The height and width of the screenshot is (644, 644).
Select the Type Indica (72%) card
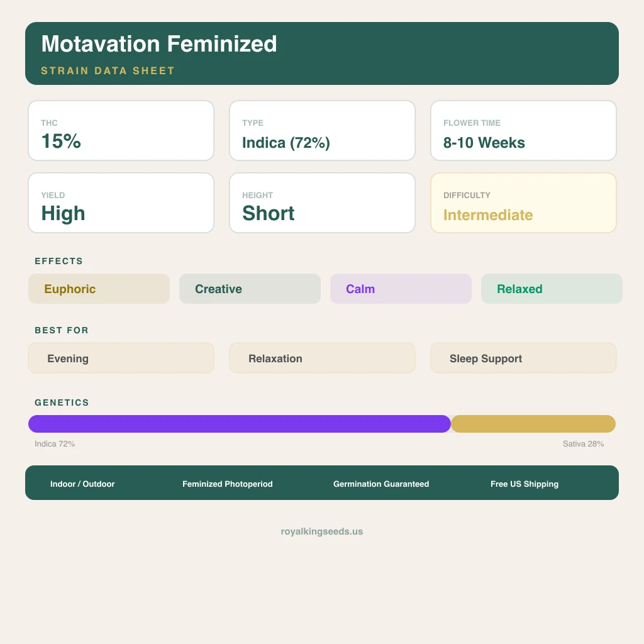click(x=323, y=131)
